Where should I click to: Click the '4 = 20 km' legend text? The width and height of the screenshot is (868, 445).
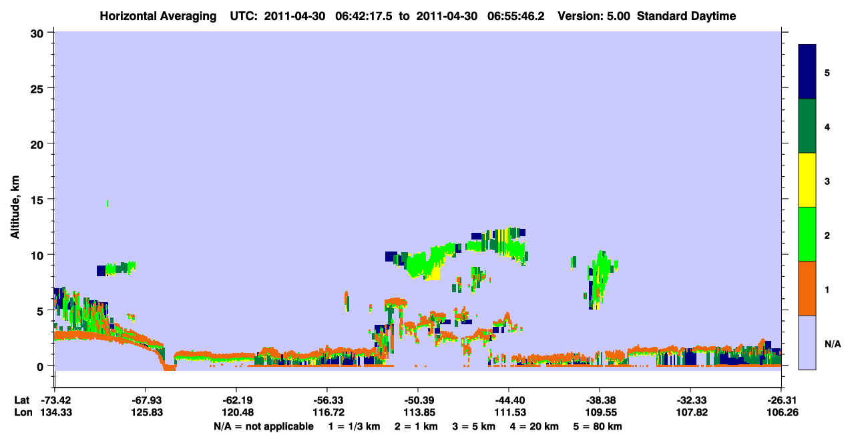[535, 426]
